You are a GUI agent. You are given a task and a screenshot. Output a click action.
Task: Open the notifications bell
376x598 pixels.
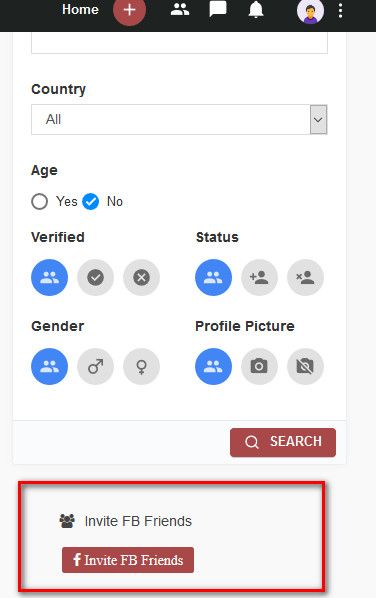[x=256, y=10]
